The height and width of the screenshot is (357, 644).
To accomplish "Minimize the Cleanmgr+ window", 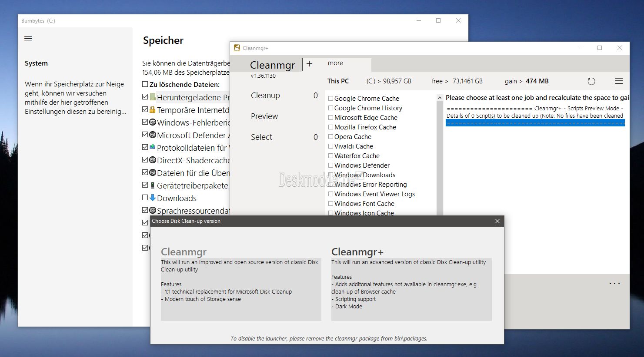I will 580,48.
